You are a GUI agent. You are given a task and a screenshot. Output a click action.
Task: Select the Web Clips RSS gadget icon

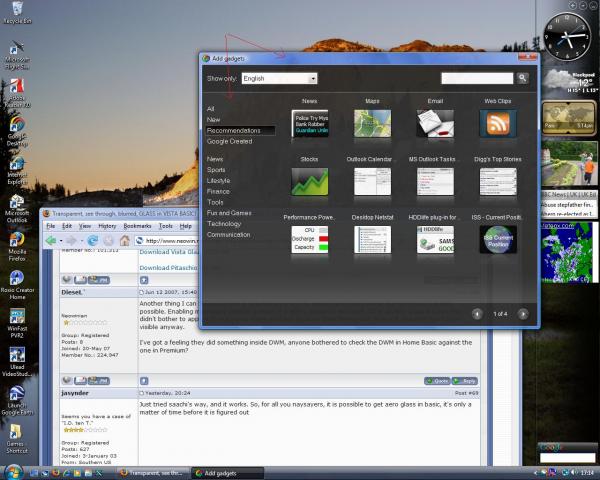498,124
